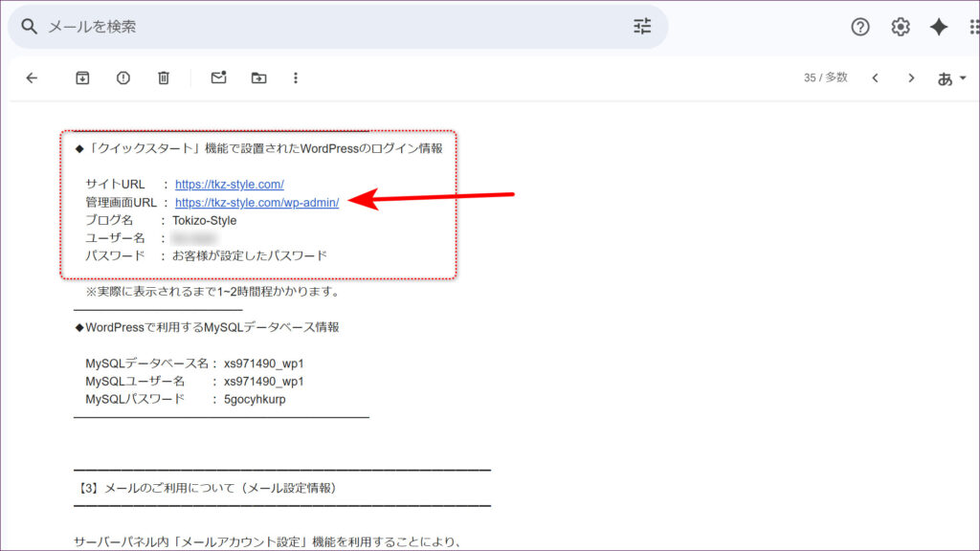Open Google apps grid
The image size is (980, 551).
tap(973, 27)
